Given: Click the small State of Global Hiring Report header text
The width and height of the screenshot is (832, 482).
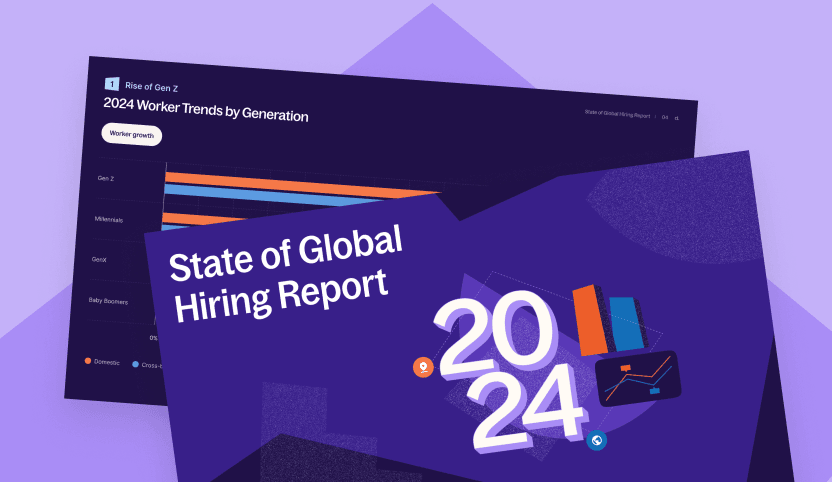Looking at the screenshot, I should click(617, 115).
